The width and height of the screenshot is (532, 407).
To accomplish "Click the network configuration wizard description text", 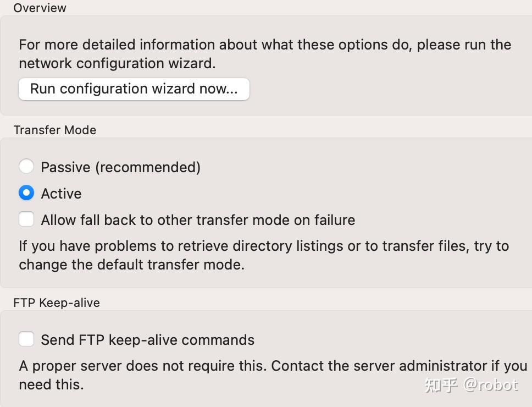I will [x=265, y=53].
